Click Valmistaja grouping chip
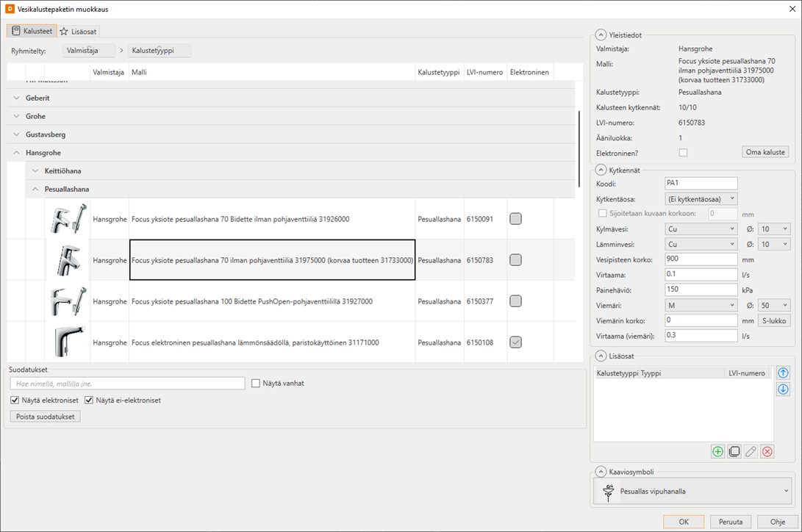The width and height of the screenshot is (802, 532). click(88, 51)
